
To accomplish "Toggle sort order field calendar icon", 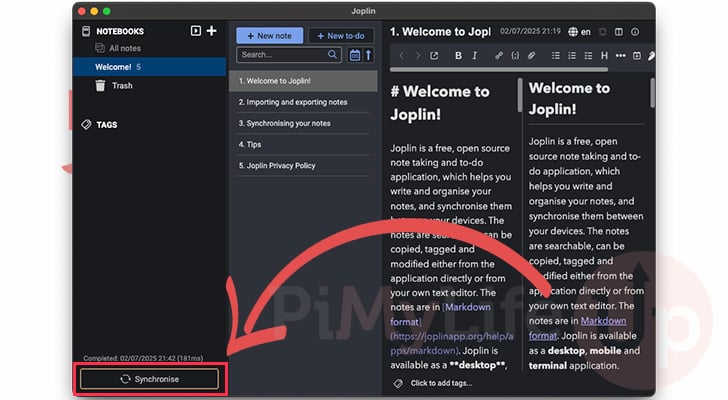I will tap(355, 55).
